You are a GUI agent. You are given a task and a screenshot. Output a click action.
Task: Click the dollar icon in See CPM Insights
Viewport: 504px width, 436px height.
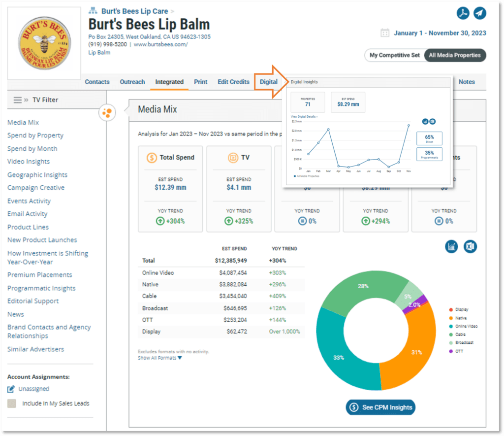coord(354,407)
